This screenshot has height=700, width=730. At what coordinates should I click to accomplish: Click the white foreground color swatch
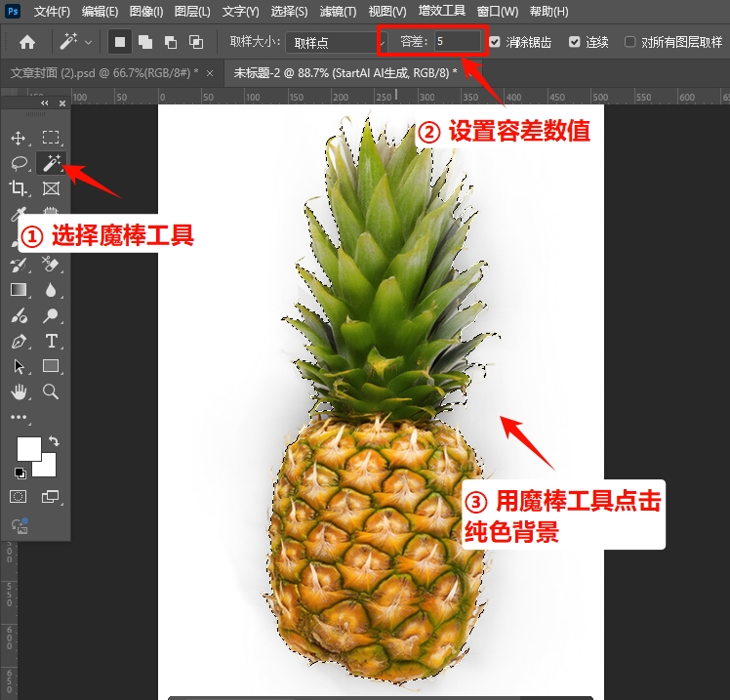pos(29,448)
